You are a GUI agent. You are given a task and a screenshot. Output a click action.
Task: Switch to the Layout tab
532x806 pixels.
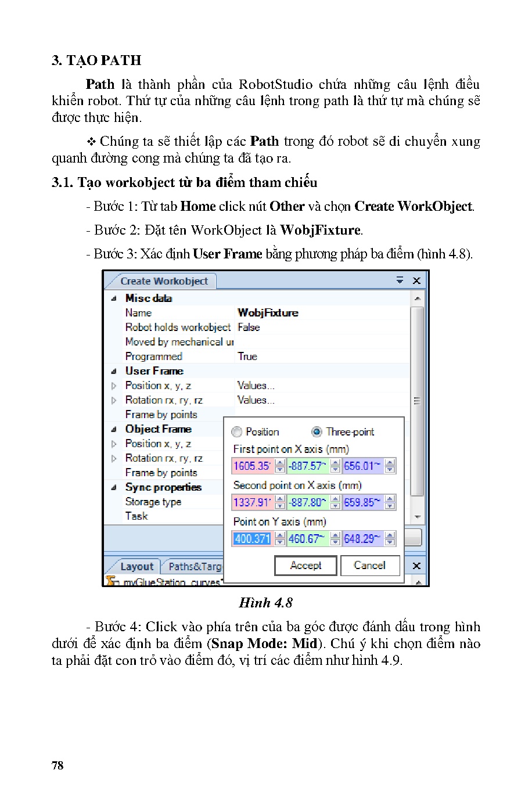(x=136, y=567)
